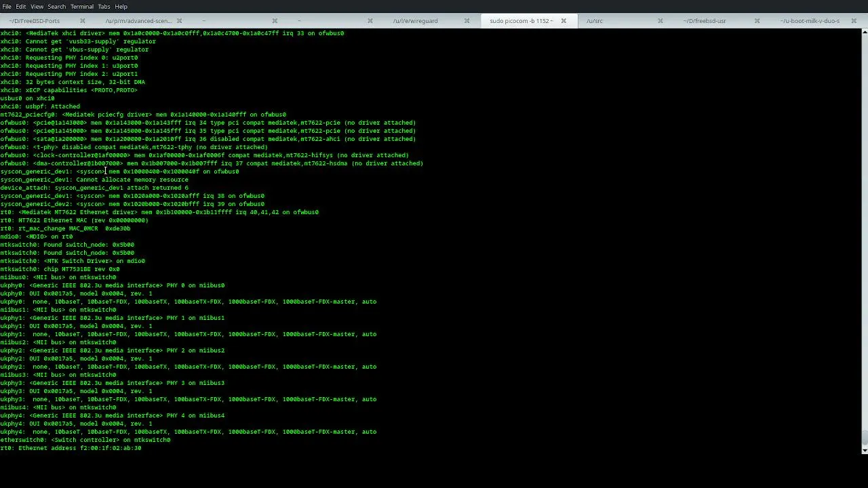Click the 'ofwbus0: <sata@1a200000>' line
The width and height of the screenshot is (868, 488).
click(x=208, y=139)
